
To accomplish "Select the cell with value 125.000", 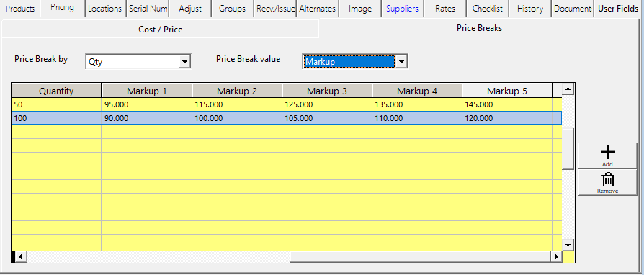I will click(327, 104).
